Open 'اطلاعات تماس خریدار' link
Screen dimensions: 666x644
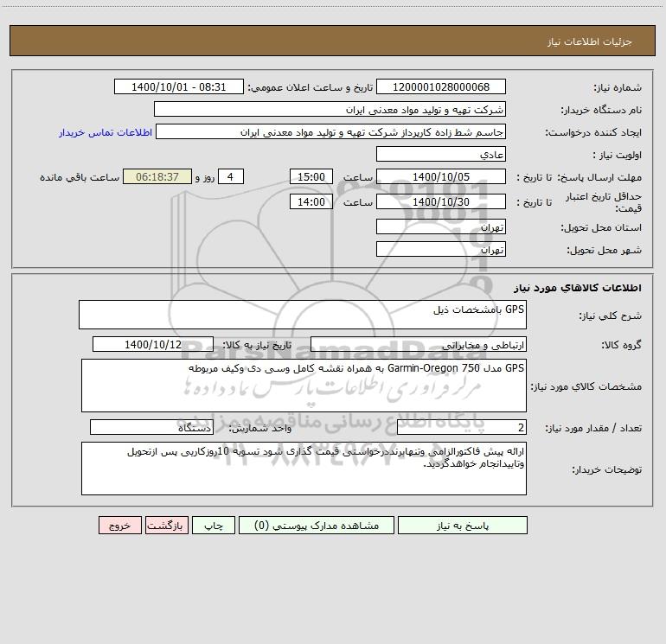[106, 132]
